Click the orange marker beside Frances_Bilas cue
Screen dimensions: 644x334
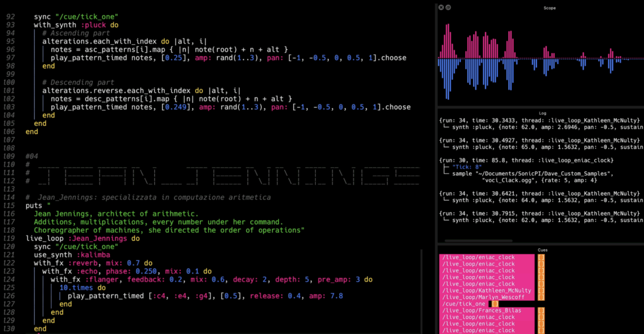[x=541, y=311]
